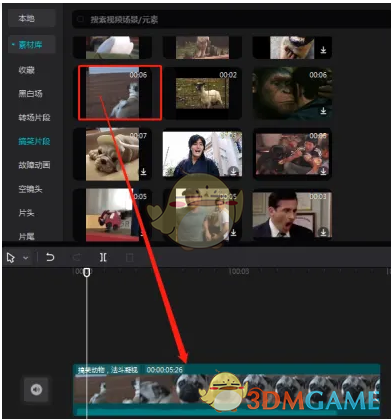Click the timeline playhead handle
This screenshot has width=391, height=419.
coord(87,272)
